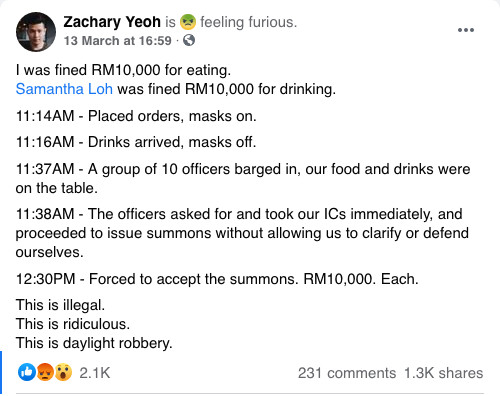Screen dimensions: 500x396
Task: Click the blue Like reaction icon
Action: click(x=27, y=372)
